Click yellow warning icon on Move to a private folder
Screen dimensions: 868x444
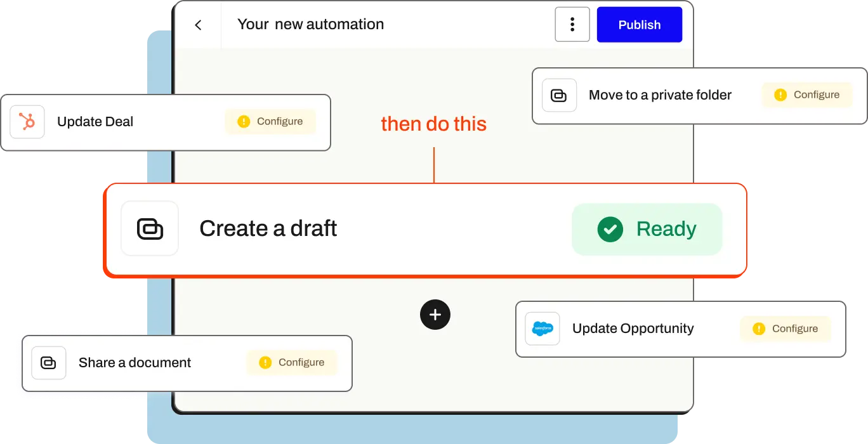[780, 95]
